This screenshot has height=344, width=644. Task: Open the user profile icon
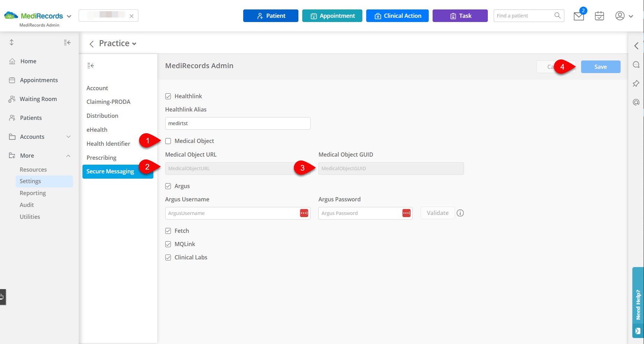(x=620, y=16)
